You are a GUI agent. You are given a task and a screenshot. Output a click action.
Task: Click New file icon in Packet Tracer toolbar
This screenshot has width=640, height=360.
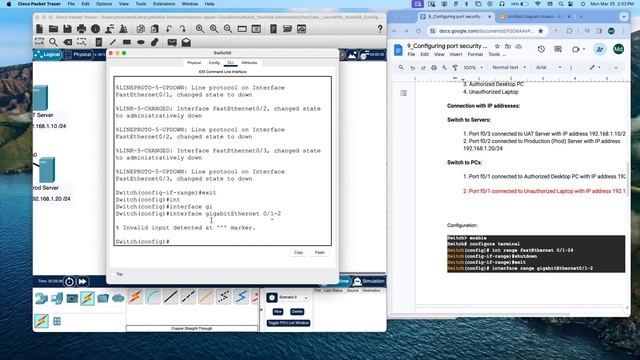(40, 29)
